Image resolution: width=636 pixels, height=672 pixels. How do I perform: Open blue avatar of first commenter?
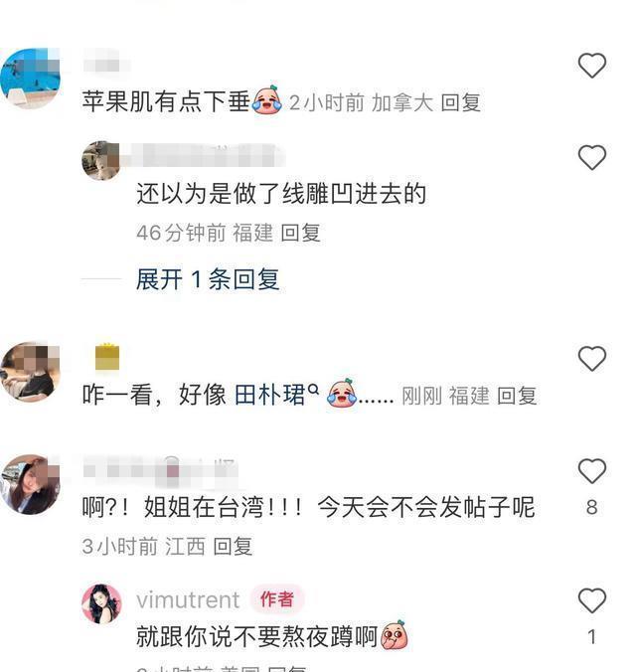pos(30,79)
